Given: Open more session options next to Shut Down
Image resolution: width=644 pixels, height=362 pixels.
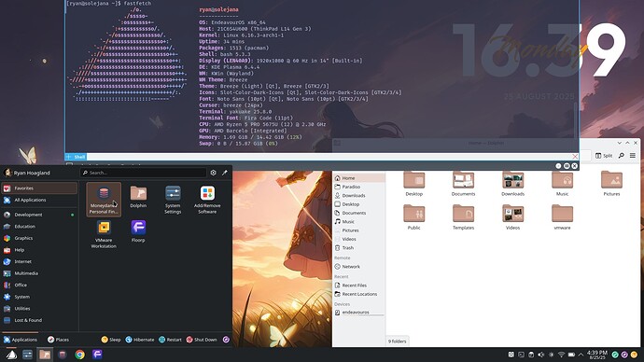Looking at the screenshot, I should [226, 340].
